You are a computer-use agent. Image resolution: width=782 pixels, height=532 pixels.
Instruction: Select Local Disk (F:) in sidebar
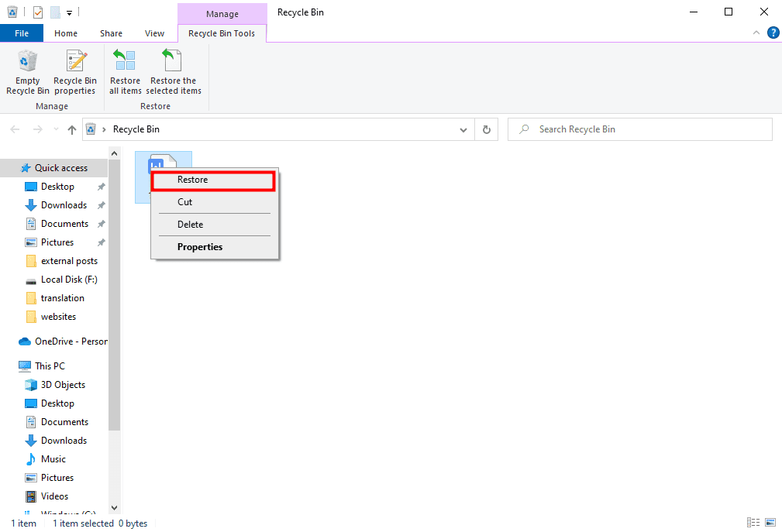coord(69,280)
